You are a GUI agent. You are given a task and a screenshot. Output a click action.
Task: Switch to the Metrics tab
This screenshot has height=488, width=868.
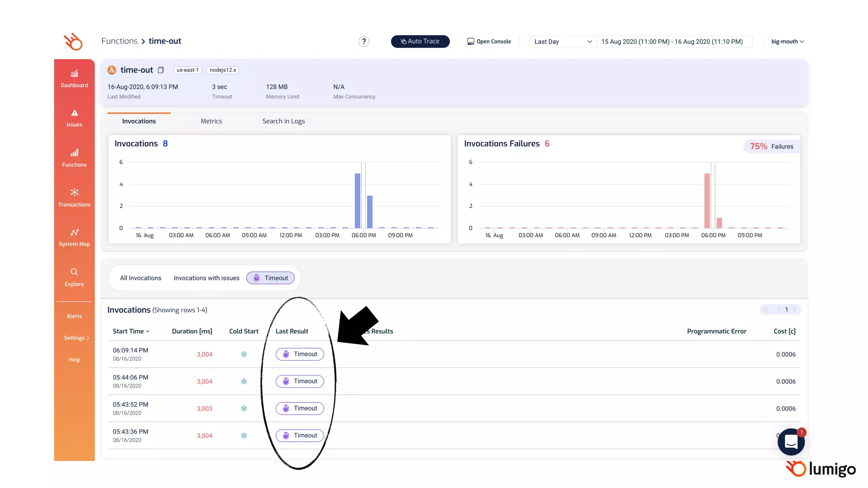211,121
